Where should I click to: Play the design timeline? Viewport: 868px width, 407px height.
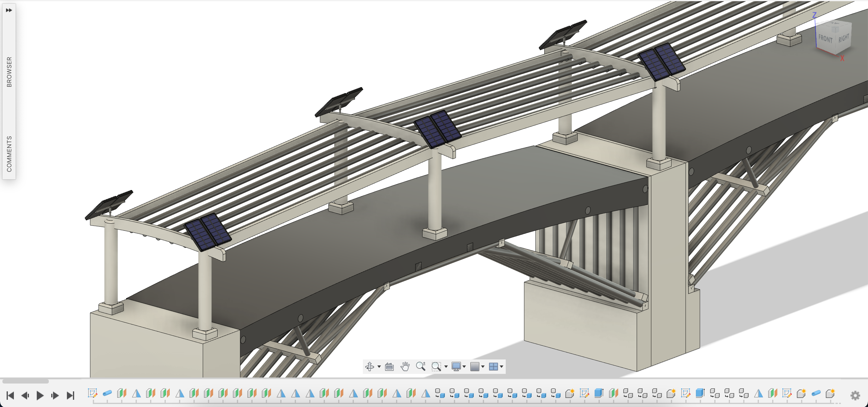pyautogui.click(x=40, y=395)
